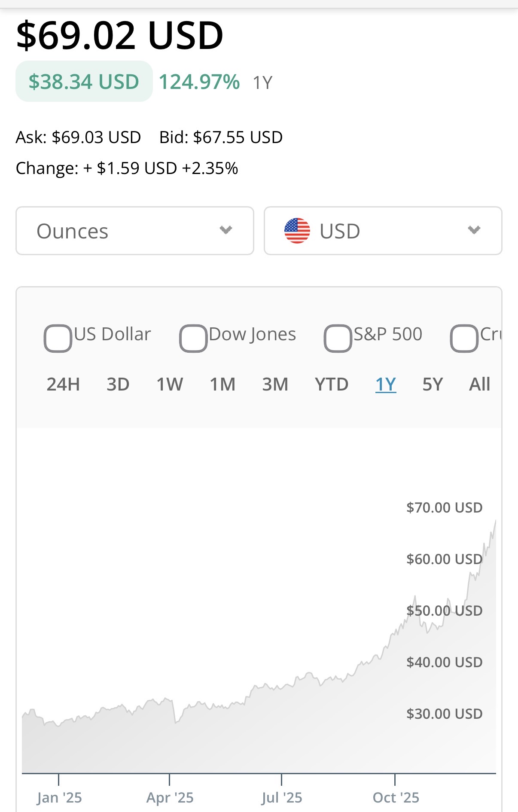The height and width of the screenshot is (812, 518).
Task: Show All-time price chart
Action: tap(479, 384)
